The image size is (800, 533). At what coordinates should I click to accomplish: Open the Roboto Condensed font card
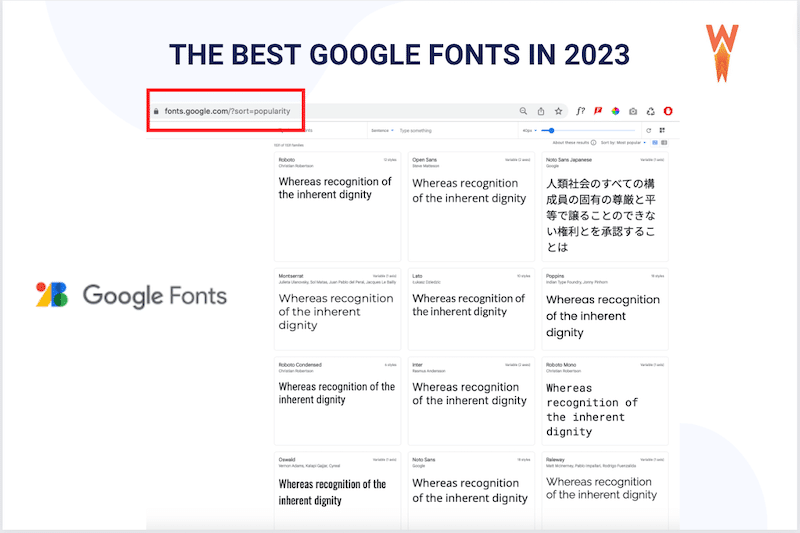(337, 401)
